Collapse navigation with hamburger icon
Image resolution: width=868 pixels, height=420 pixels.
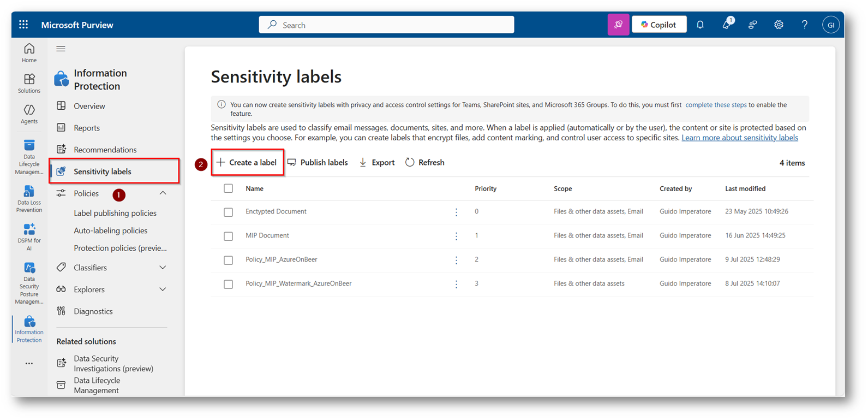click(x=61, y=49)
